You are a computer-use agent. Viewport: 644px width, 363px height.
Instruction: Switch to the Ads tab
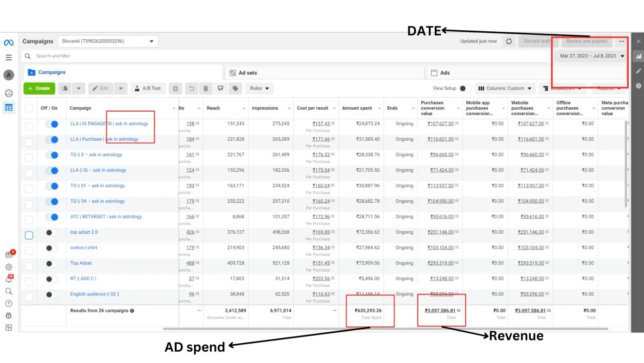(x=444, y=73)
